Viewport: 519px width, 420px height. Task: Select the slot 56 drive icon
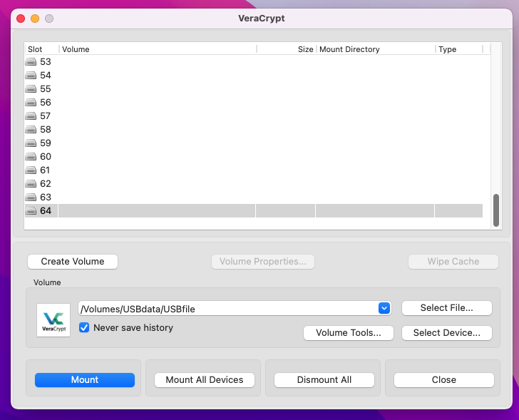click(x=31, y=103)
